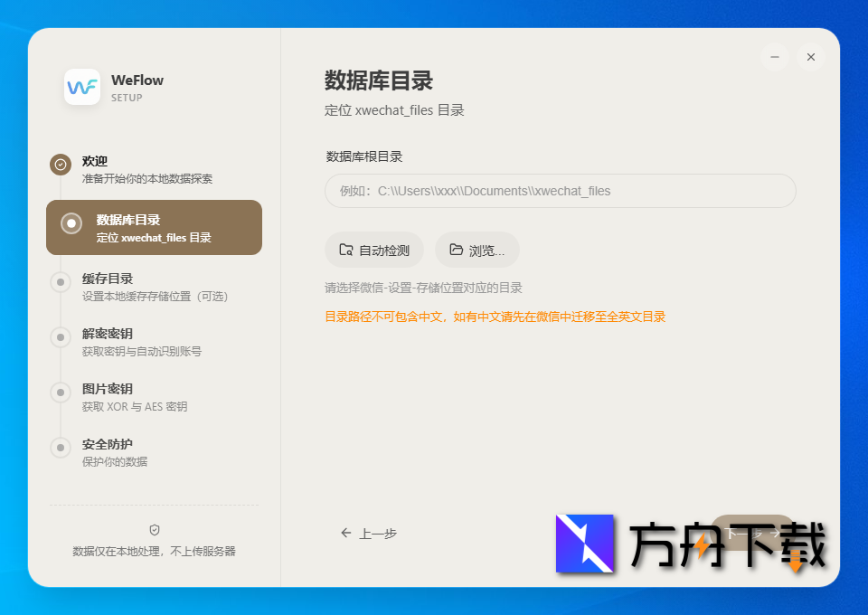The image size is (868, 615).
Task: Go back using 上一步 link
Action: [x=368, y=534]
